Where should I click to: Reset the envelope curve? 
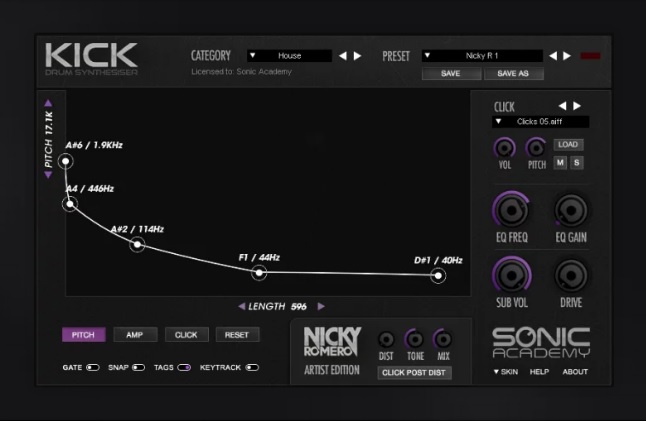[x=237, y=335]
